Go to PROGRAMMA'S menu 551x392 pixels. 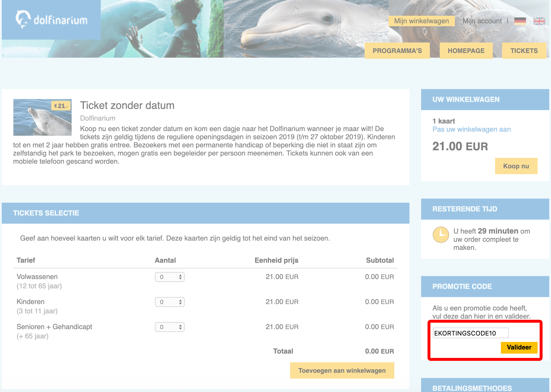[x=397, y=51]
